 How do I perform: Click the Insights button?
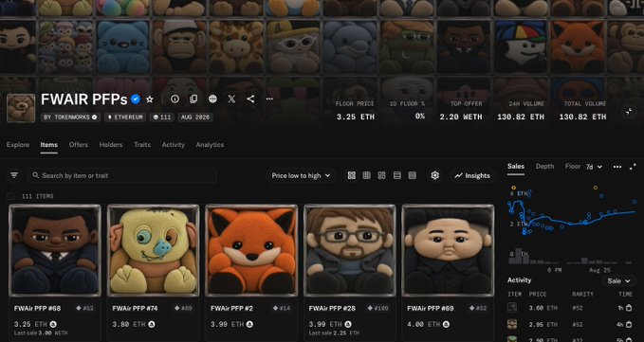472,175
